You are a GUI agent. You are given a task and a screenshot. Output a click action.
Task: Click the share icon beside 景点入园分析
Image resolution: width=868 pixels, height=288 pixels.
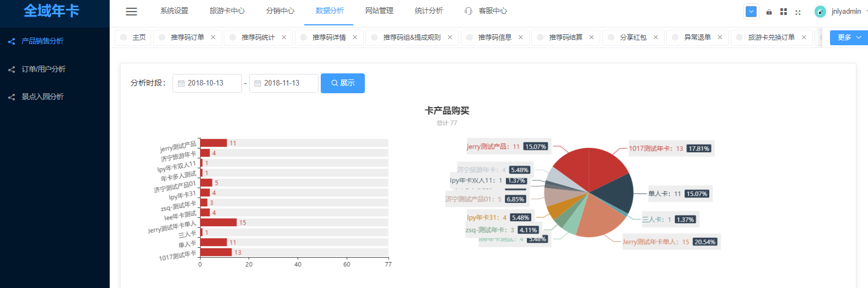(x=11, y=97)
